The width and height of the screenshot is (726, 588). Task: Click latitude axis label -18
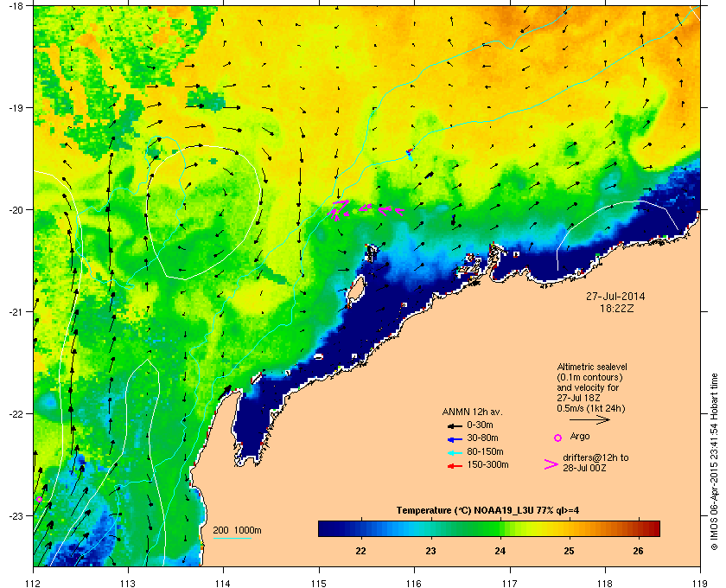click(x=15, y=5)
